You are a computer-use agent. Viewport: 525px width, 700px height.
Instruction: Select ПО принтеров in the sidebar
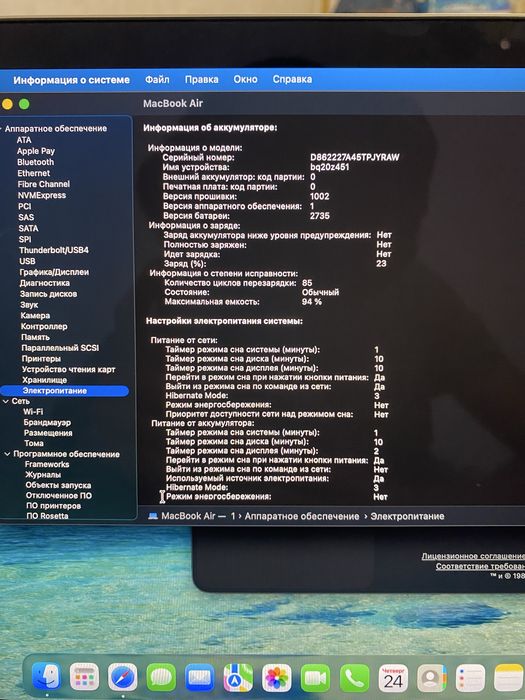tap(54, 506)
